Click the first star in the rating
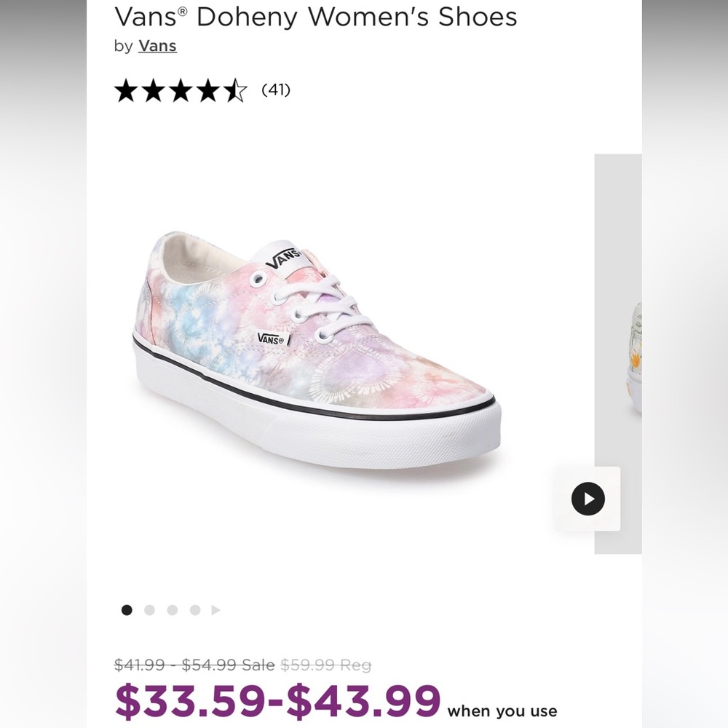This screenshot has width=728, height=728. (127, 90)
